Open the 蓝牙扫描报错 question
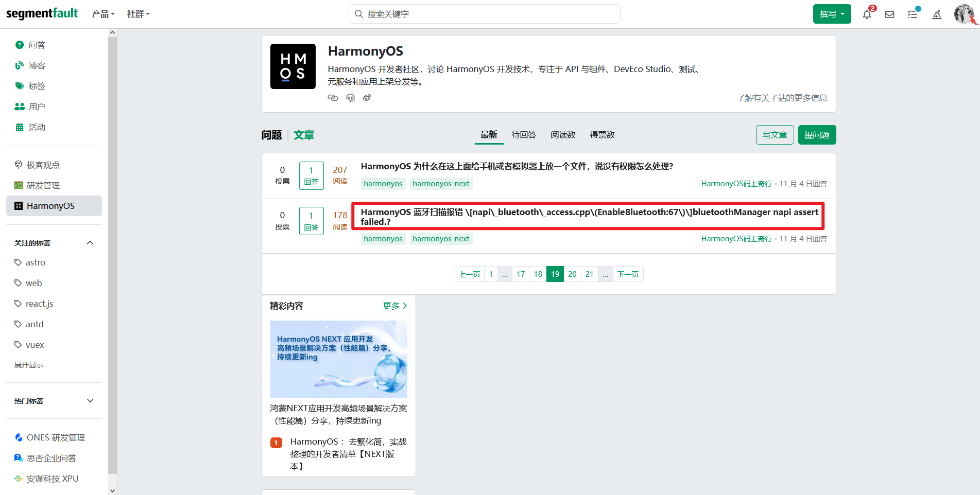The image size is (980, 495). coord(590,217)
